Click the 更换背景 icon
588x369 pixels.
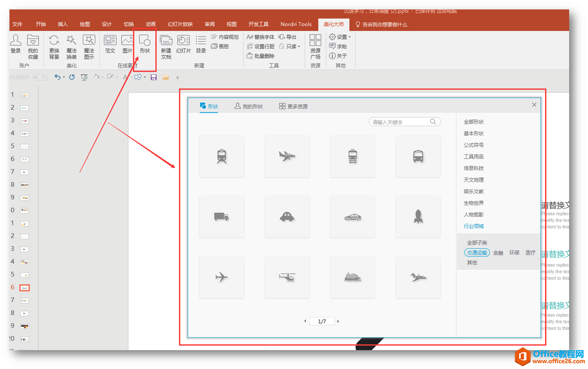coord(54,47)
